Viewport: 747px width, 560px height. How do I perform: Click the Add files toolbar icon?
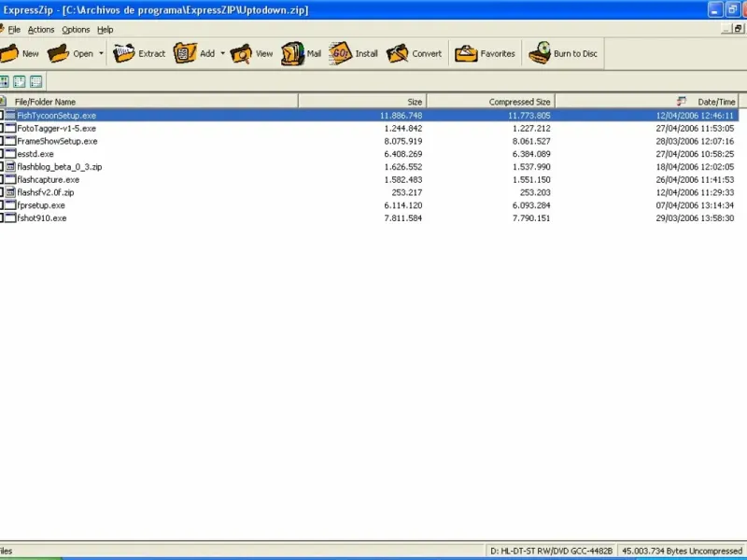pyautogui.click(x=185, y=53)
